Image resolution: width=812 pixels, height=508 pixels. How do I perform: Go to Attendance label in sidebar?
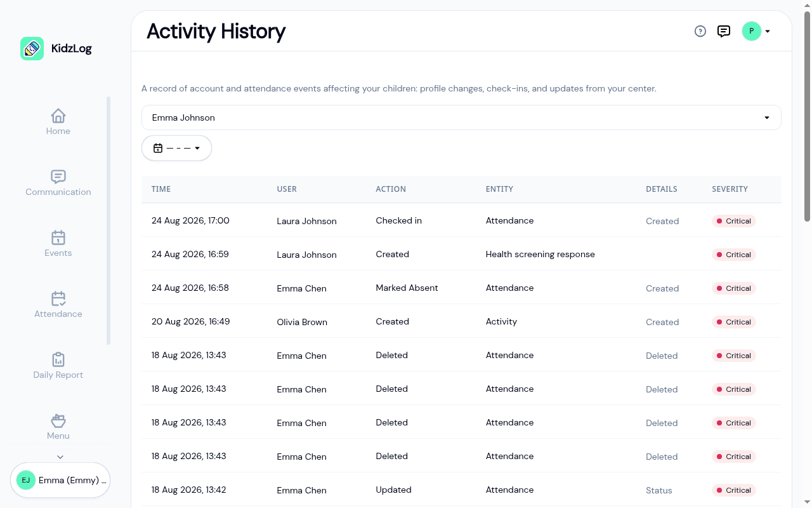[58, 314]
